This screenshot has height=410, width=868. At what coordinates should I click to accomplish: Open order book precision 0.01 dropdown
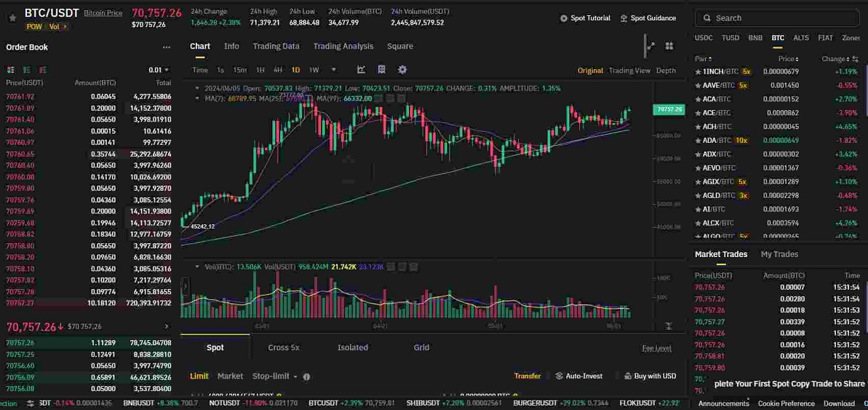tap(159, 70)
